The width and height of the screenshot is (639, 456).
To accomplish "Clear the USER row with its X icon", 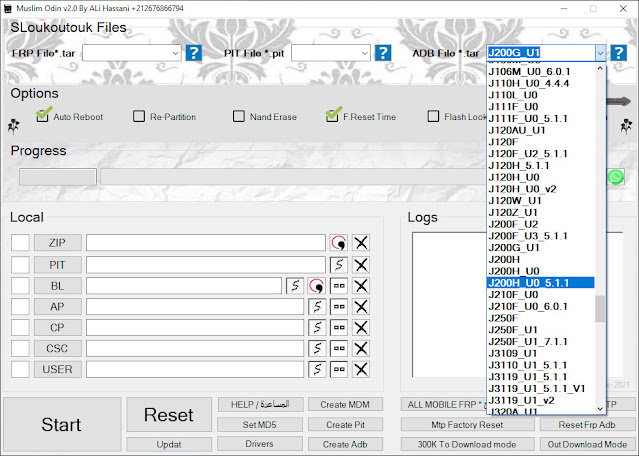I will tap(361, 369).
